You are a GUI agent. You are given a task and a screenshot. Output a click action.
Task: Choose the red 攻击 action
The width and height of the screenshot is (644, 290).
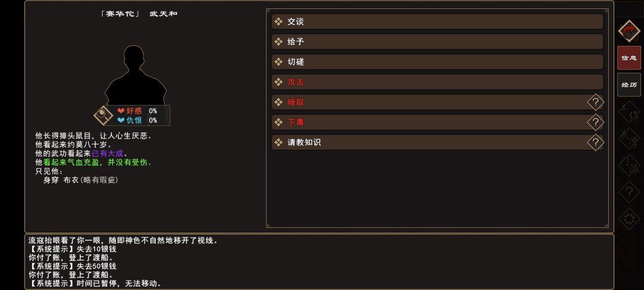click(x=436, y=82)
